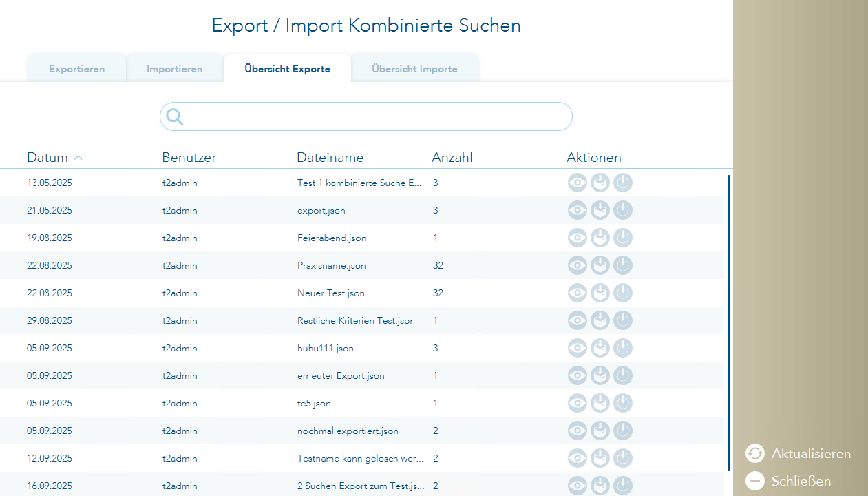Viewport: 868px width, 496px height.
Task: Click the Aktualisieren refresh icon
Action: pyautogui.click(x=755, y=453)
